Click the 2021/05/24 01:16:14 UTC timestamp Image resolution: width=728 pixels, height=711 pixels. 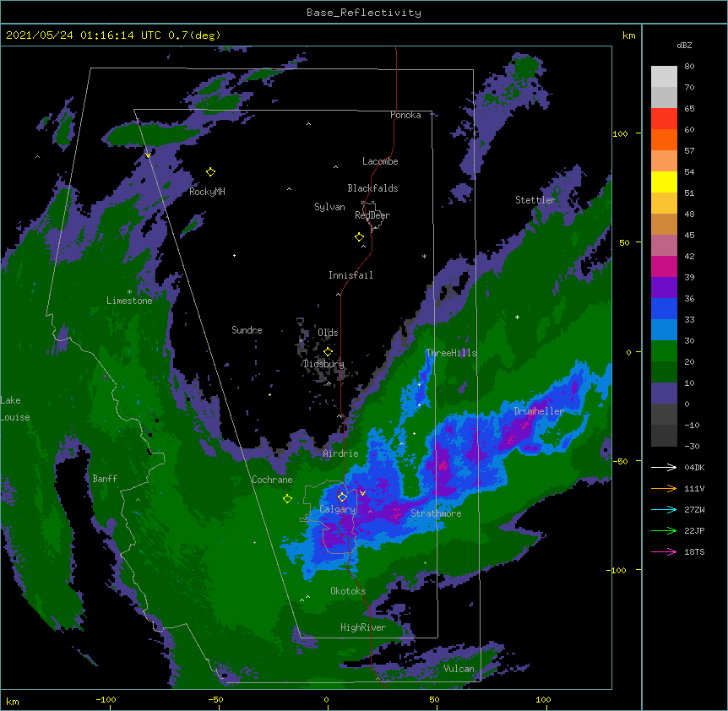pos(84,35)
